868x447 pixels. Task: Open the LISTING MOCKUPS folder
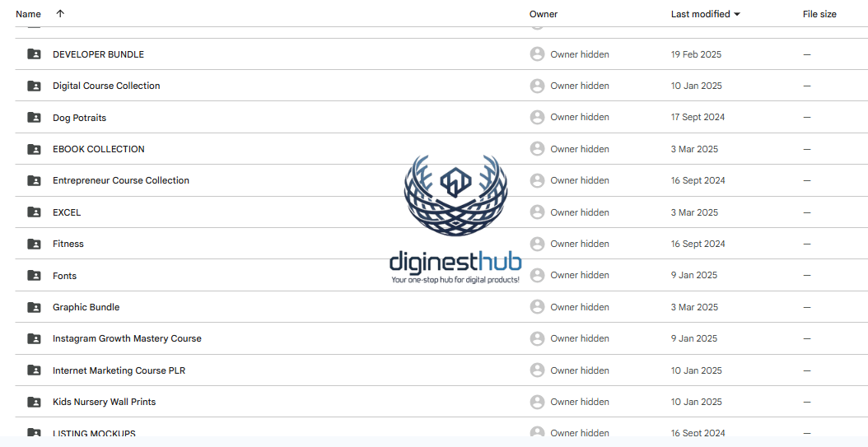click(94, 433)
